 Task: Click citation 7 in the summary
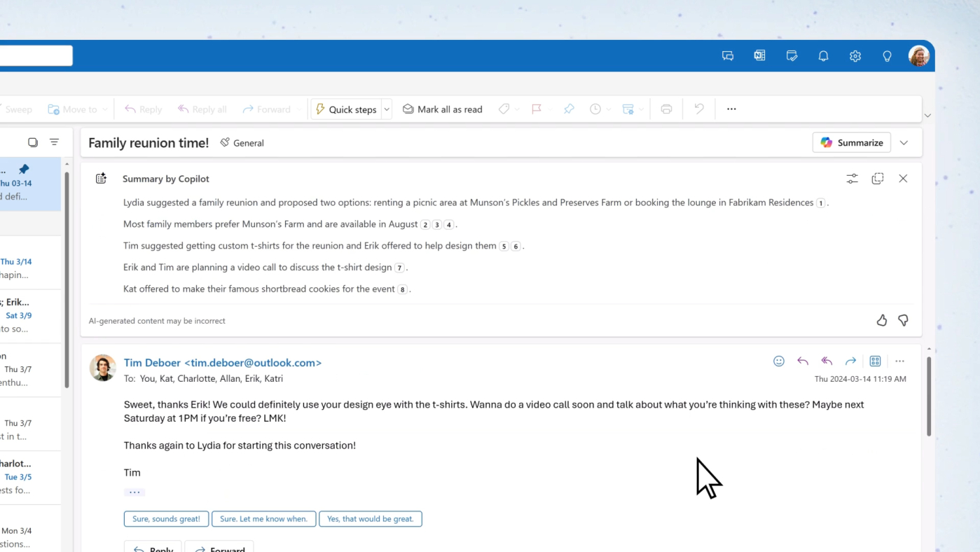point(399,268)
